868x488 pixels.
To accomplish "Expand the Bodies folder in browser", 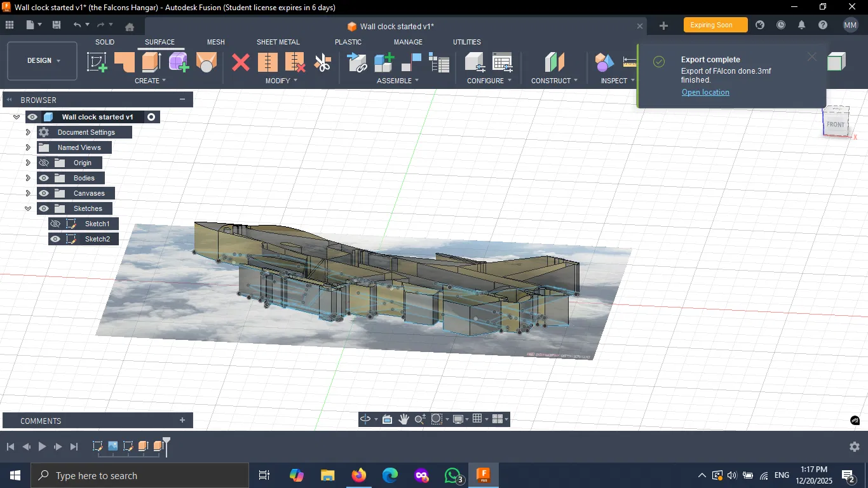I will (x=28, y=178).
